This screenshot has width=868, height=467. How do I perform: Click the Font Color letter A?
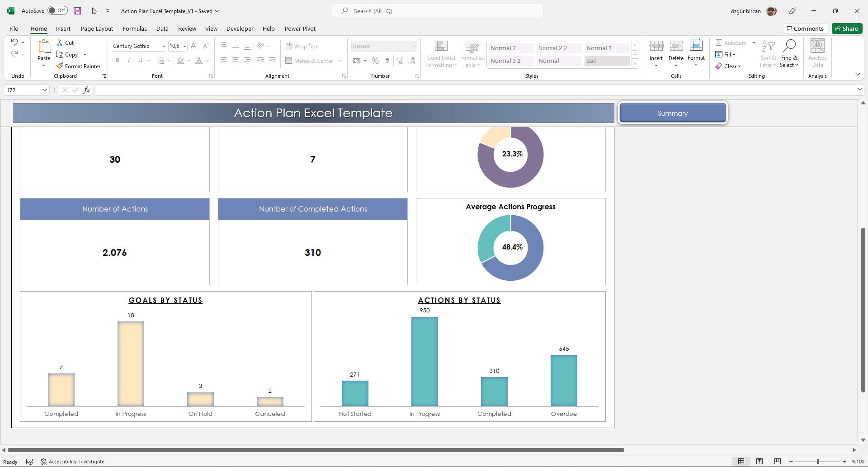pyautogui.click(x=199, y=61)
